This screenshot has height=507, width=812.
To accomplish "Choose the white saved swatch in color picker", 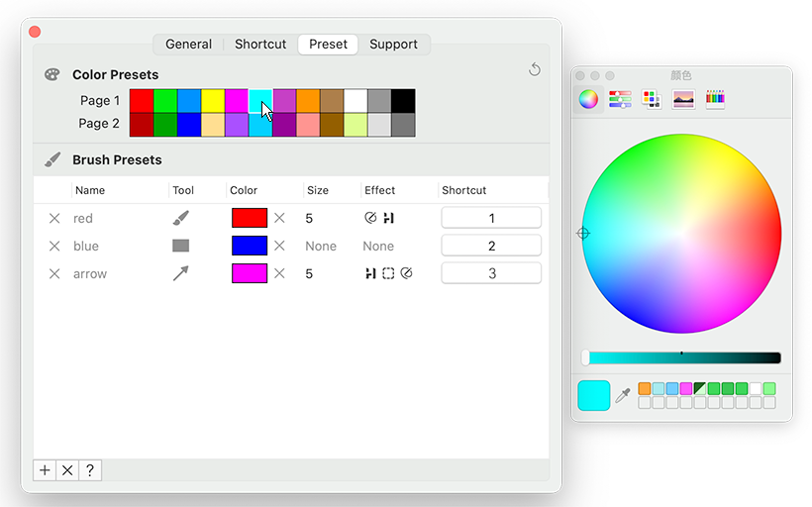I will [756, 388].
